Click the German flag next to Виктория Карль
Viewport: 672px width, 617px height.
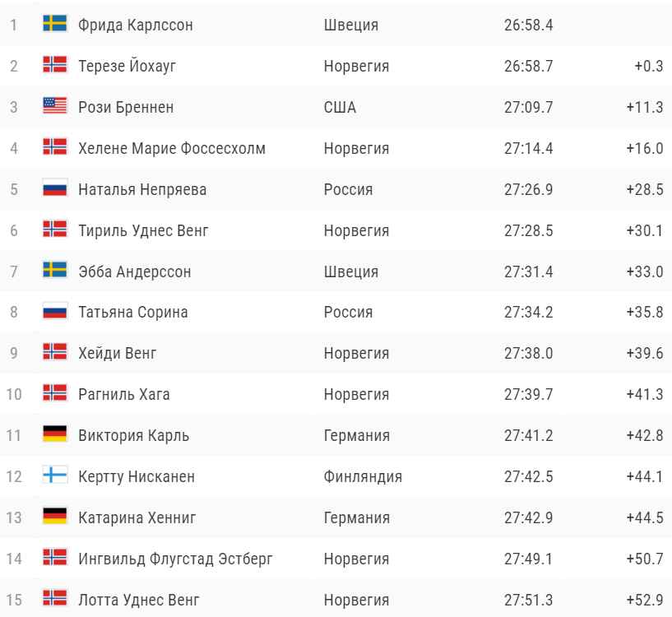tap(55, 434)
